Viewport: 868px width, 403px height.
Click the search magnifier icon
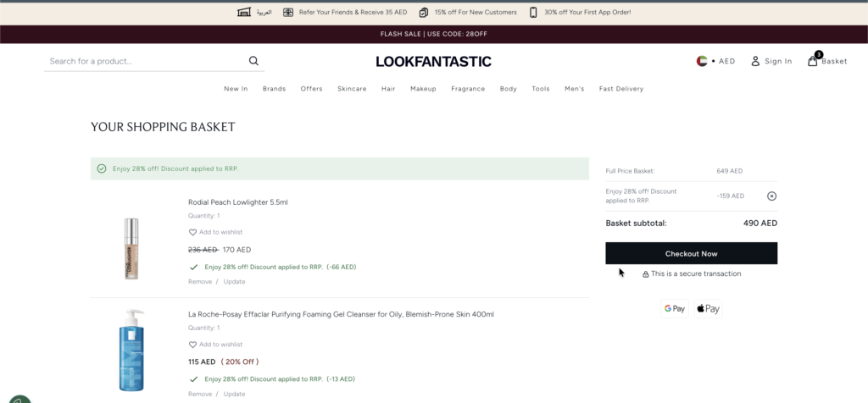(x=253, y=61)
